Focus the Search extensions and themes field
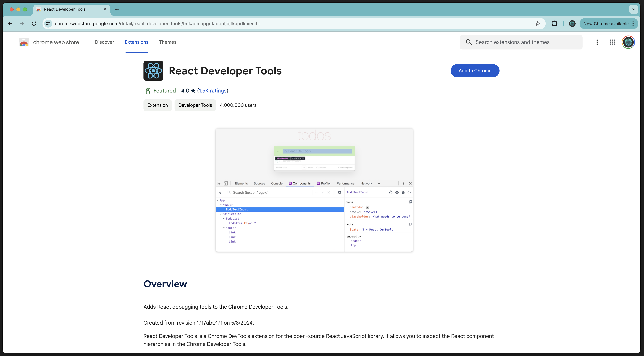The width and height of the screenshot is (644, 356). click(x=521, y=42)
